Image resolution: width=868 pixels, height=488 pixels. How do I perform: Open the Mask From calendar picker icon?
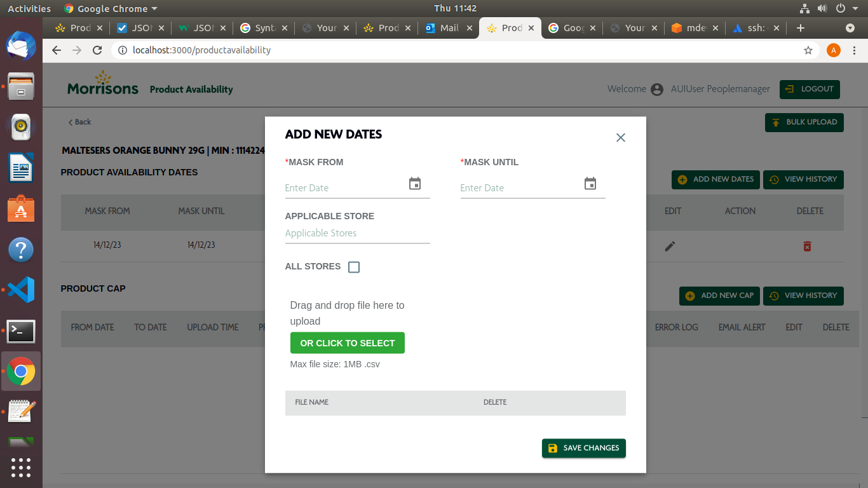tap(415, 184)
